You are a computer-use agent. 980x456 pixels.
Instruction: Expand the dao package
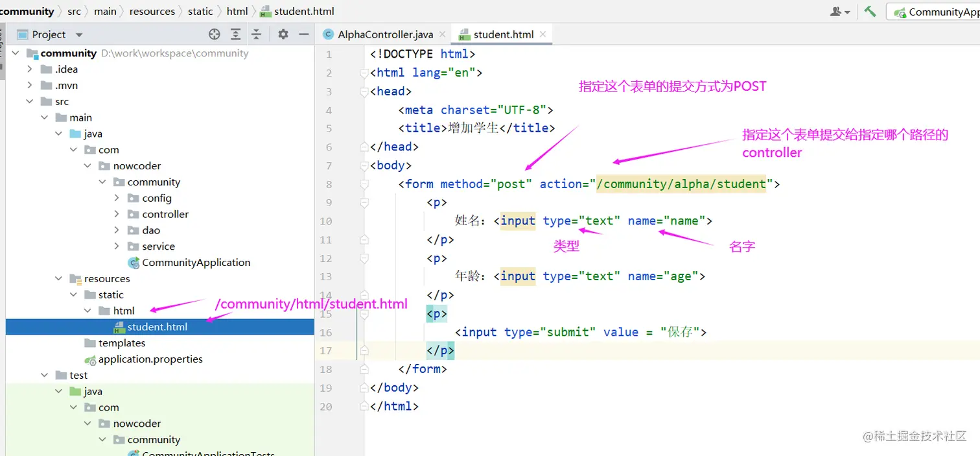[117, 230]
